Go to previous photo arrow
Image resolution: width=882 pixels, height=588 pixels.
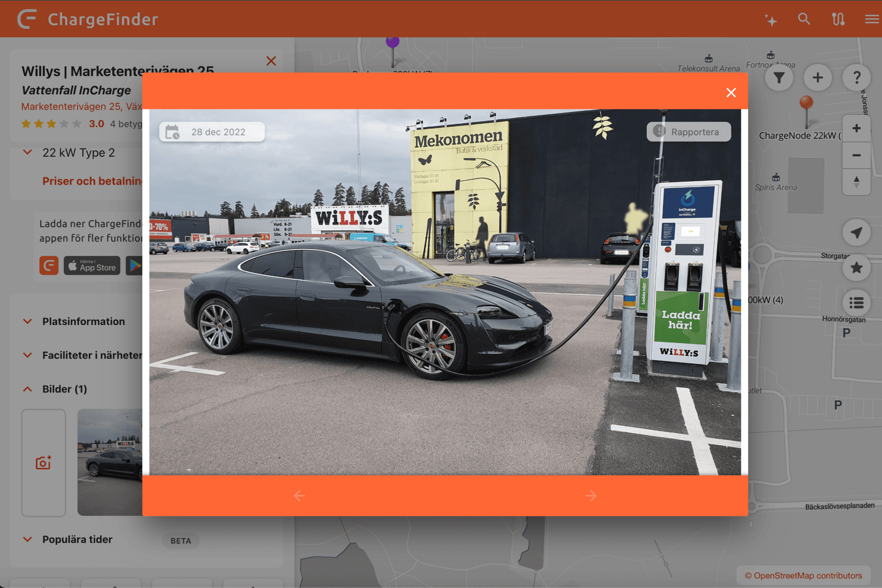click(300, 496)
